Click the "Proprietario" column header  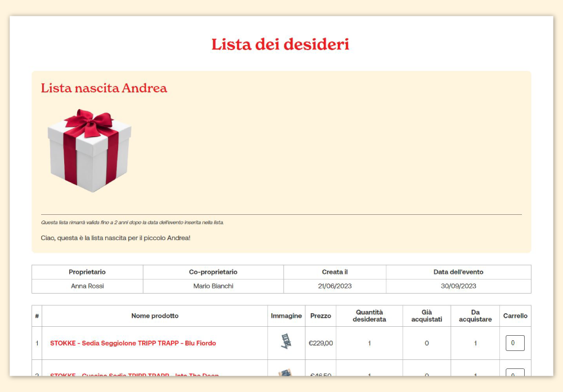[x=87, y=272]
